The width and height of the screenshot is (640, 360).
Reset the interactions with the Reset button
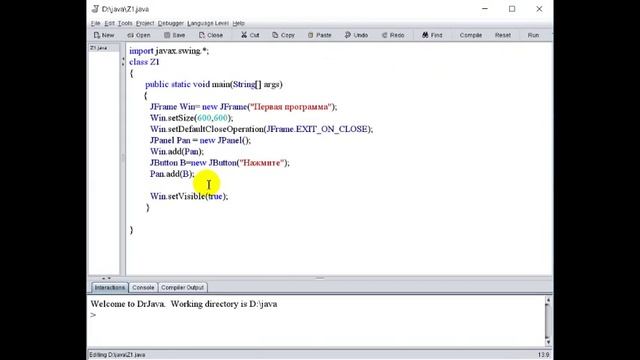tap(502, 35)
